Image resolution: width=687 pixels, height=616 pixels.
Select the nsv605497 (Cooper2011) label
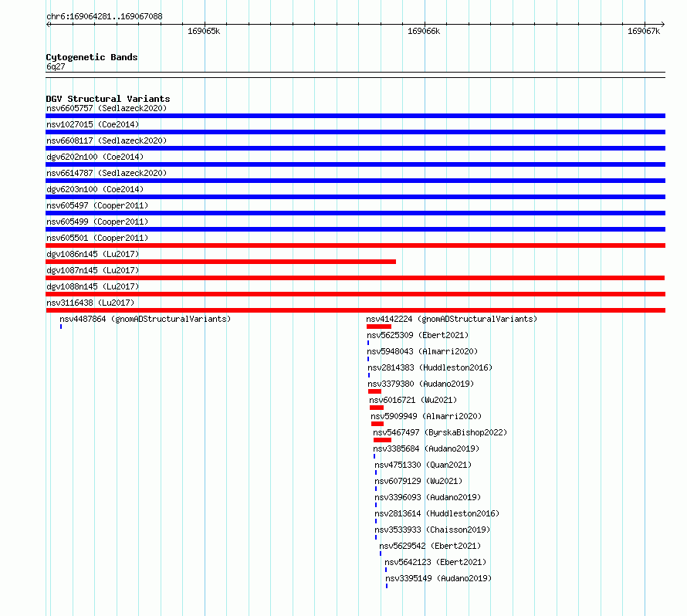pyautogui.click(x=97, y=205)
